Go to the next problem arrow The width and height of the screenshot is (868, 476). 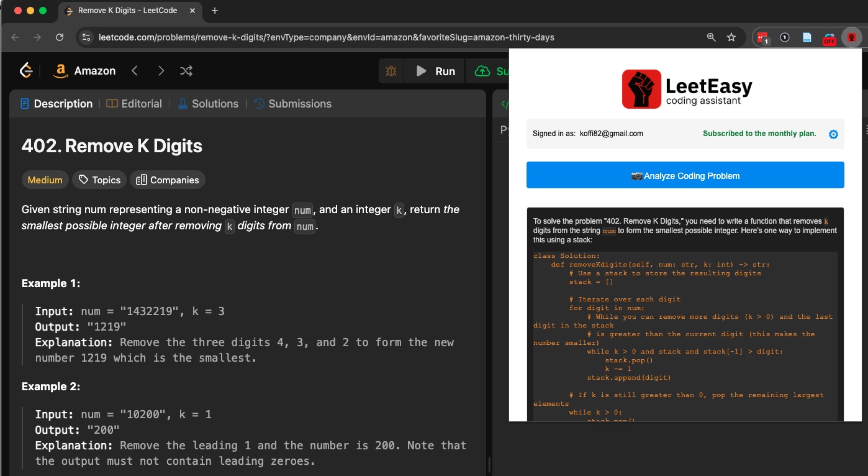click(161, 71)
